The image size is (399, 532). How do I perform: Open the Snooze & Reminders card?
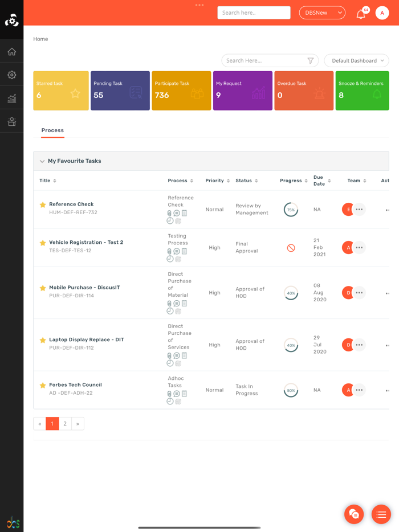(x=363, y=91)
